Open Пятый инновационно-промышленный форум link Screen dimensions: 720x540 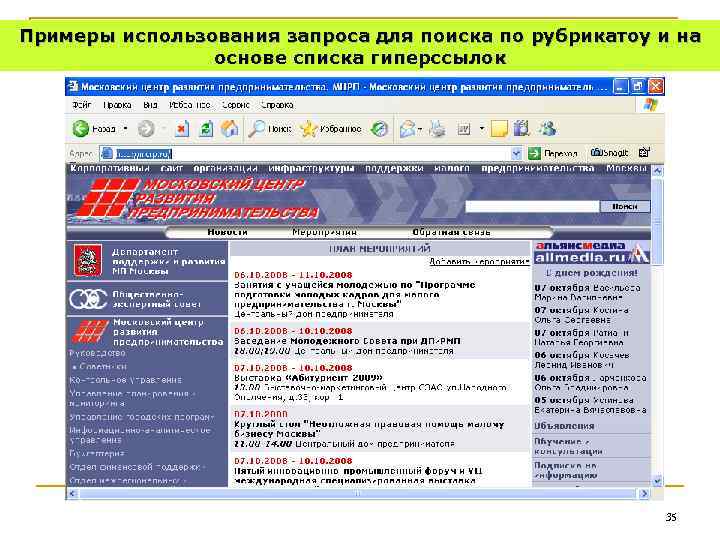[x=358, y=476]
